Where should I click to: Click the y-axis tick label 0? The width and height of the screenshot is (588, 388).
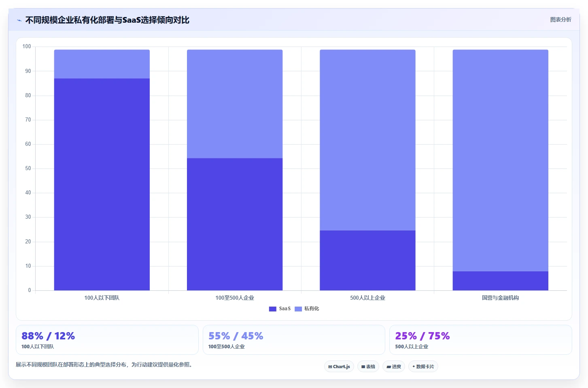click(x=30, y=290)
